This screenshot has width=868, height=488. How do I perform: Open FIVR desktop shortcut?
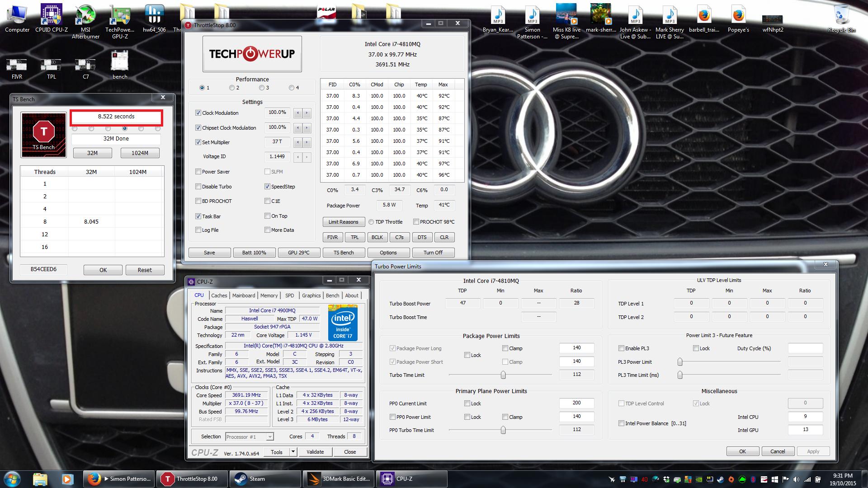click(17, 68)
